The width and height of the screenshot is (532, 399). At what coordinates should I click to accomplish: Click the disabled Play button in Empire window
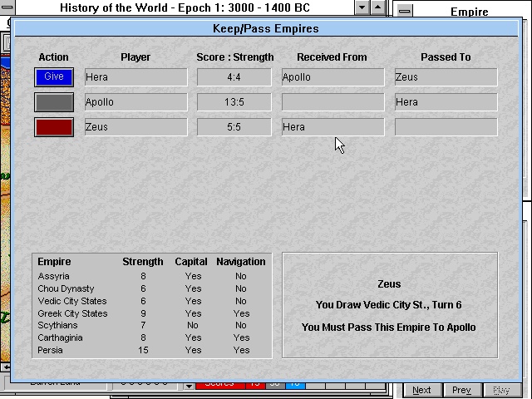pos(501,390)
